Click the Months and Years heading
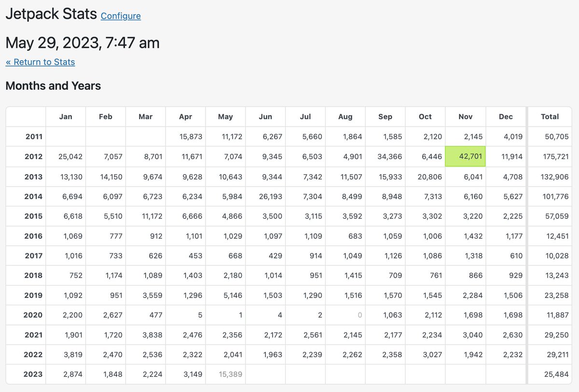 coord(53,86)
